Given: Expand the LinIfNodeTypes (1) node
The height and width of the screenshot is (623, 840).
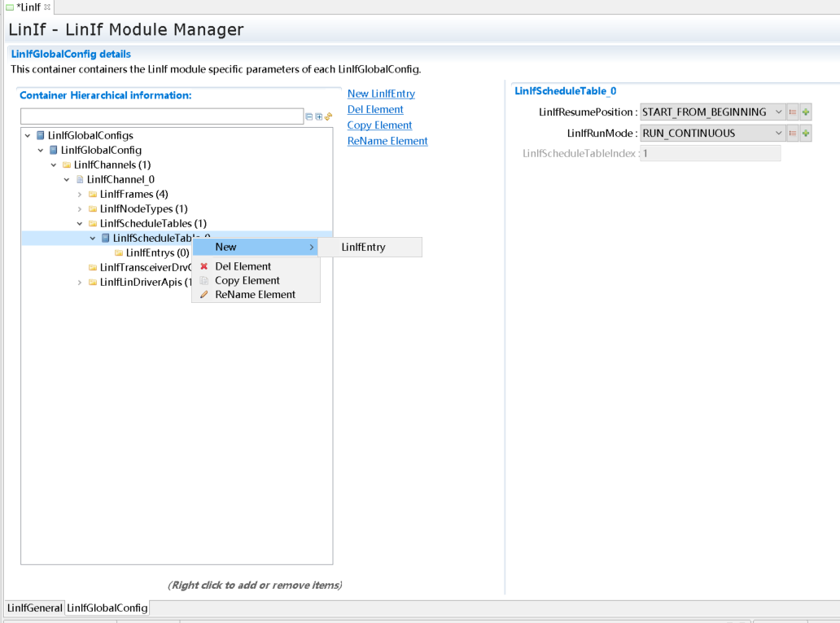Looking at the screenshot, I should coord(80,209).
